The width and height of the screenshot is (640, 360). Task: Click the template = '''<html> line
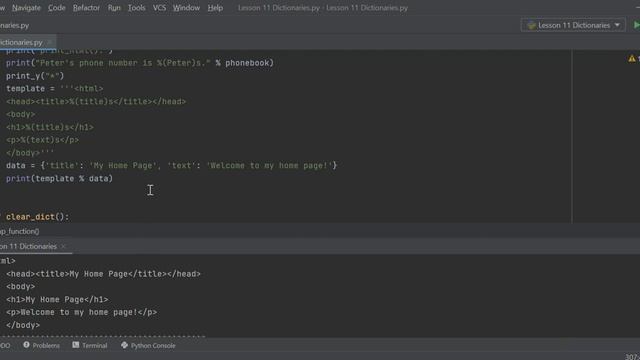(x=54, y=89)
